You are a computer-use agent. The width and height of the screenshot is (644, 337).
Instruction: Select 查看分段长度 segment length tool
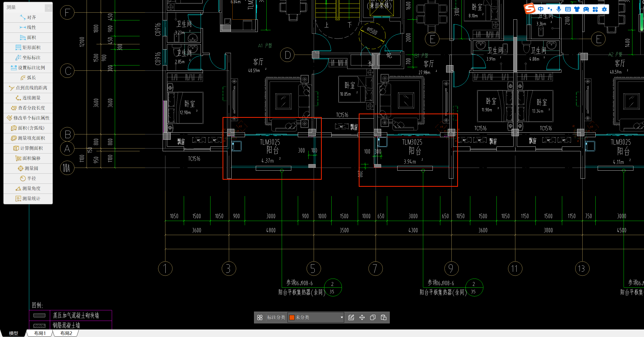28,108
